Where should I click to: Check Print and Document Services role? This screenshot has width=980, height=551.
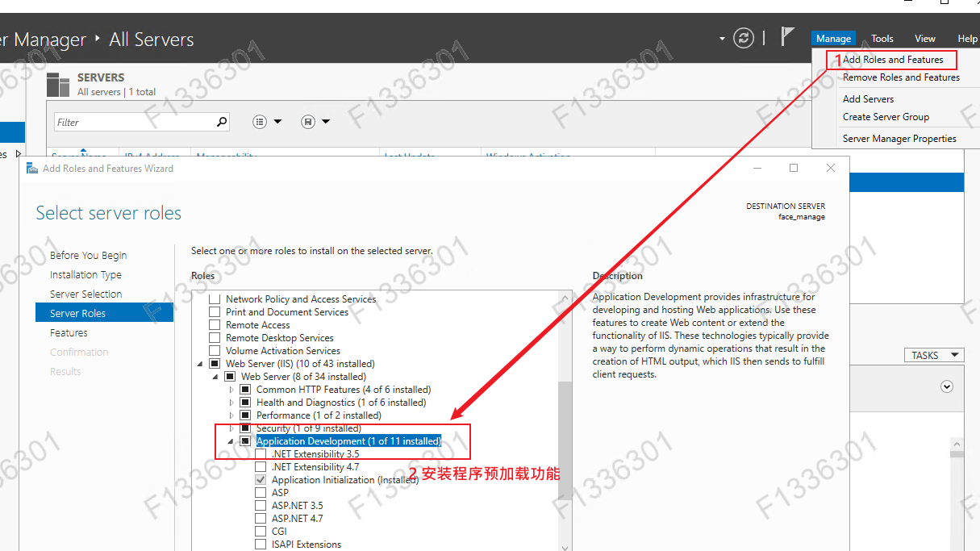[x=215, y=312]
